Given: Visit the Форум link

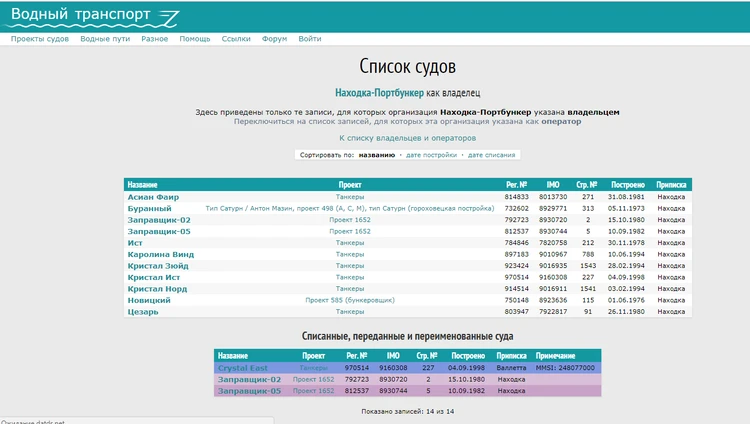Looking at the screenshot, I should (x=274, y=39).
